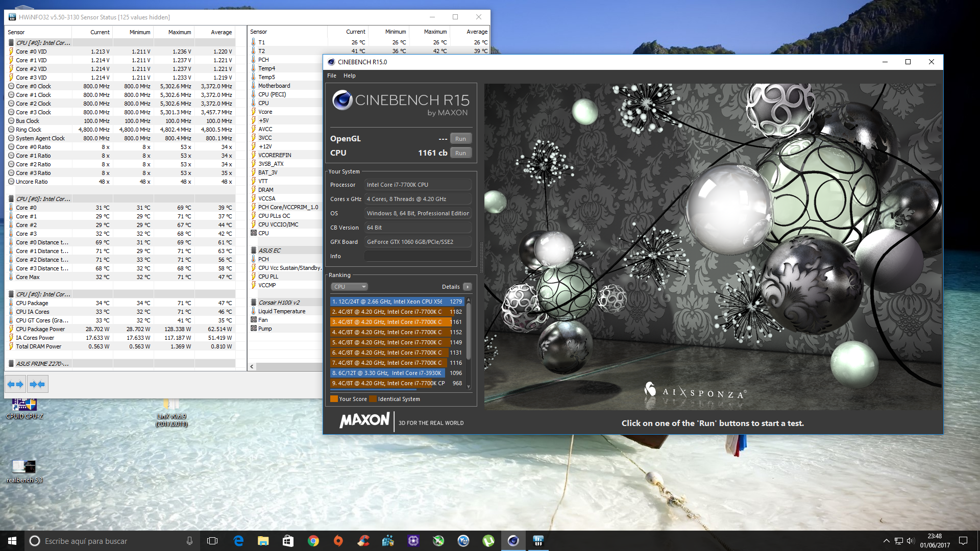
Task: Open Google Chrome from the taskbar
Action: [313, 541]
